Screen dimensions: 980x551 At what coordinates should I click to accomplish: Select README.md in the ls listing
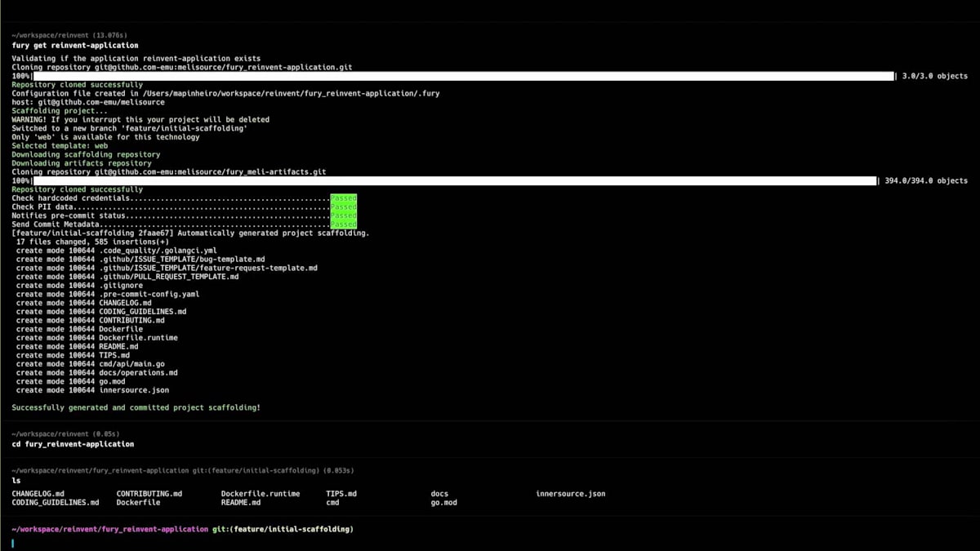tap(241, 503)
